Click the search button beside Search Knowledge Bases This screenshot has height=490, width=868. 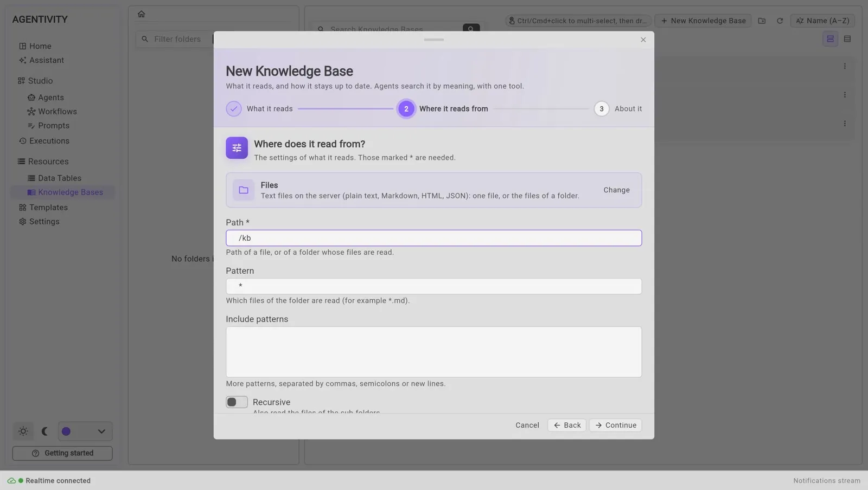(471, 28)
